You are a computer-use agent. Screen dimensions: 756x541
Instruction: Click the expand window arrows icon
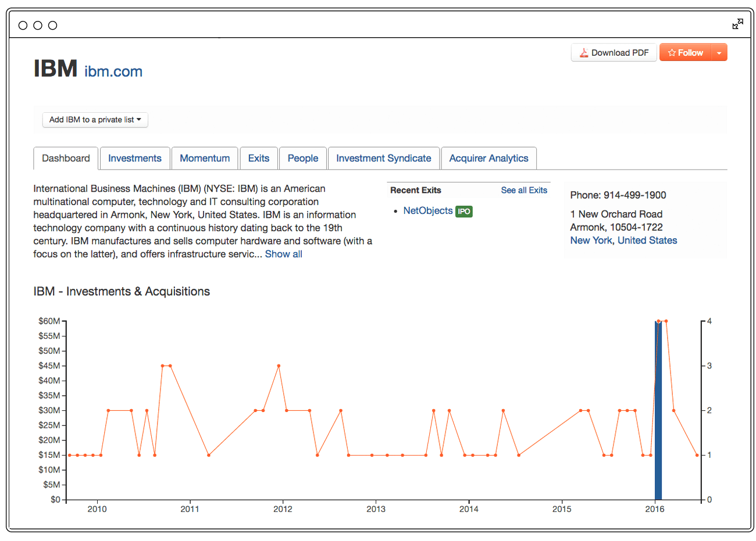click(737, 24)
